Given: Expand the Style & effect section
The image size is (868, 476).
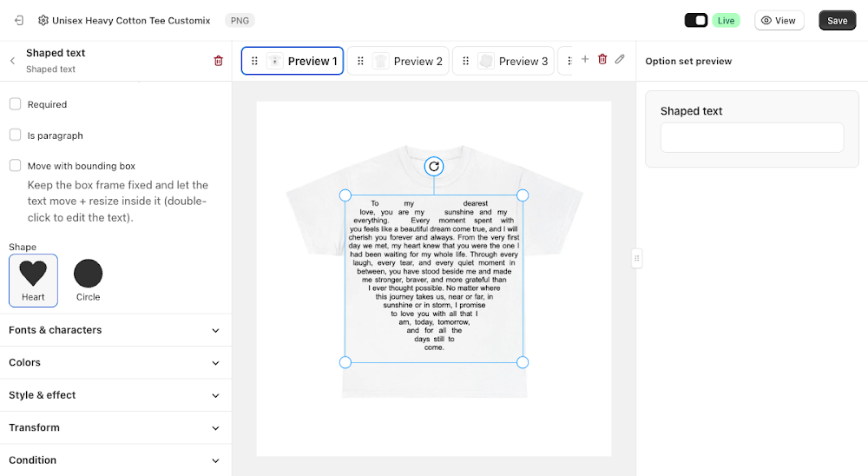Looking at the screenshot, I should click(x=115, y=395).
